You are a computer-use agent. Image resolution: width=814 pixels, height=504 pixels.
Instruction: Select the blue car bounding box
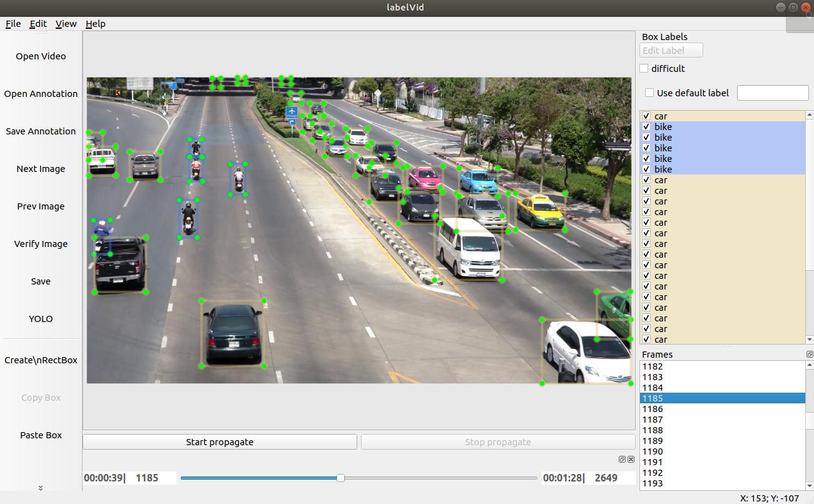click(x=478, y=180)
